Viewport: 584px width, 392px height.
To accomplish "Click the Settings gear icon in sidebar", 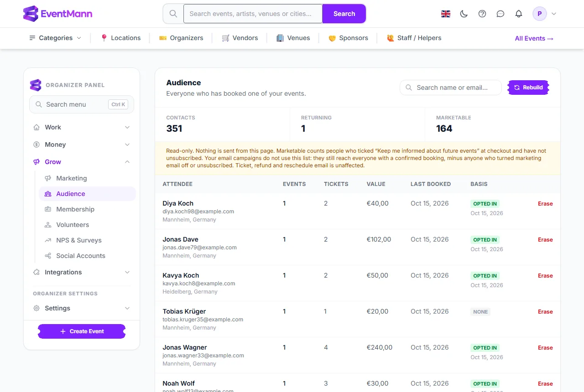I will pos(36,308).
